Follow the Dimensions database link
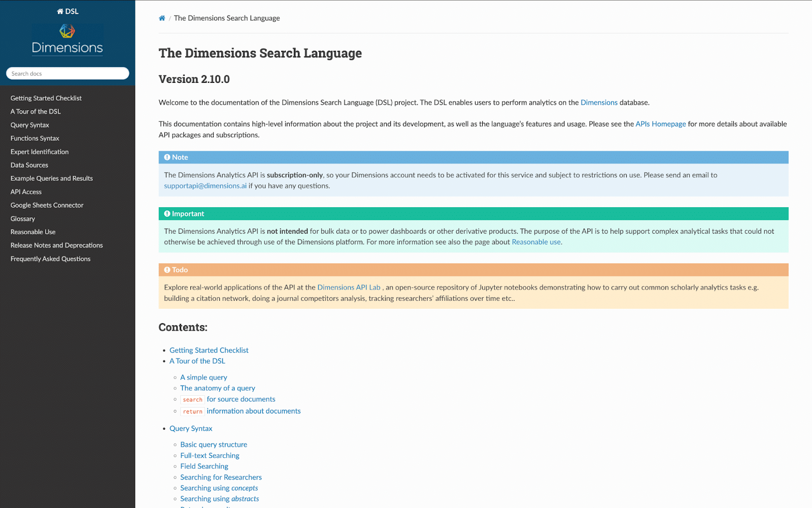 [x=599, y=103]
